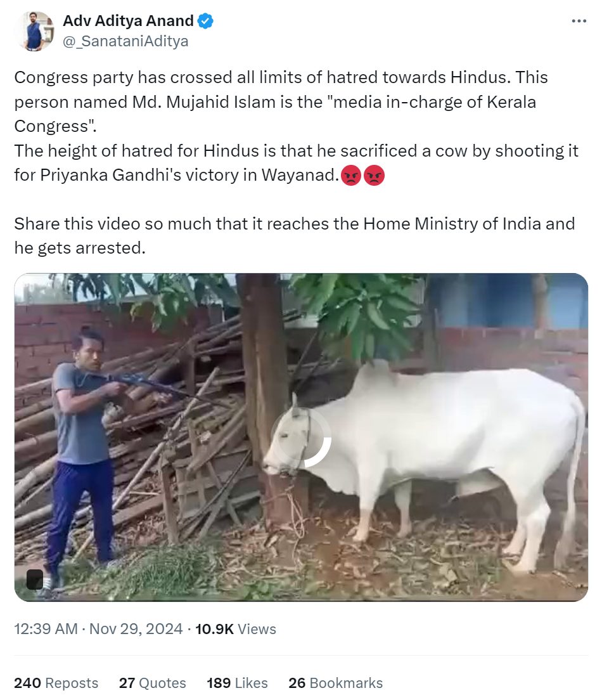Click the blue verified badge icon
The width and height of the screenshot is (602, 700).
coord(205,21)
